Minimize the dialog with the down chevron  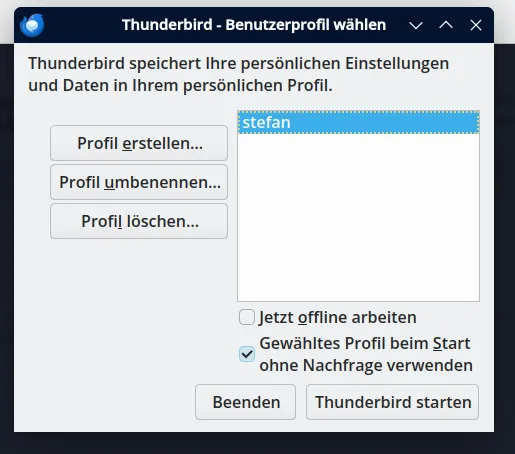point(416,25)
